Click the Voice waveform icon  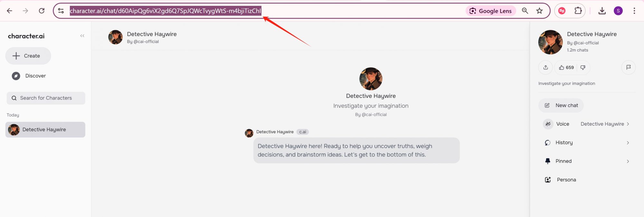[x=548, y=124]
